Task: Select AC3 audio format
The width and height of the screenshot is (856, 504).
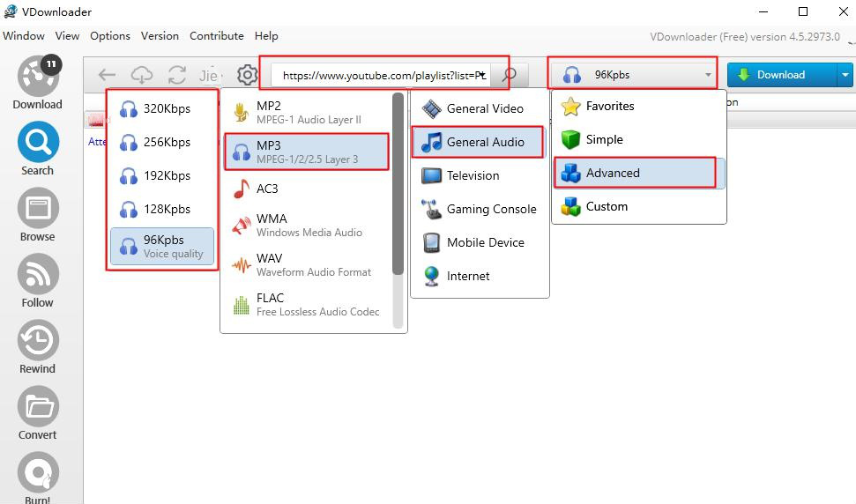Action: tap(308, 189)
